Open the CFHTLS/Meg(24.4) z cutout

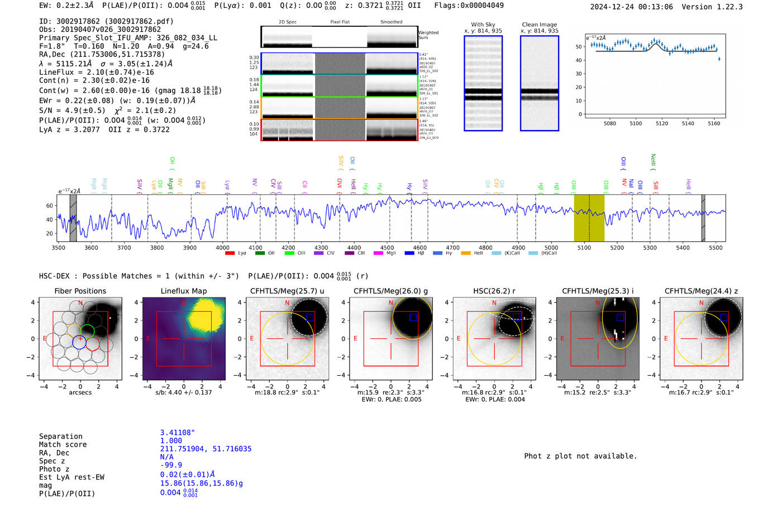701,338
